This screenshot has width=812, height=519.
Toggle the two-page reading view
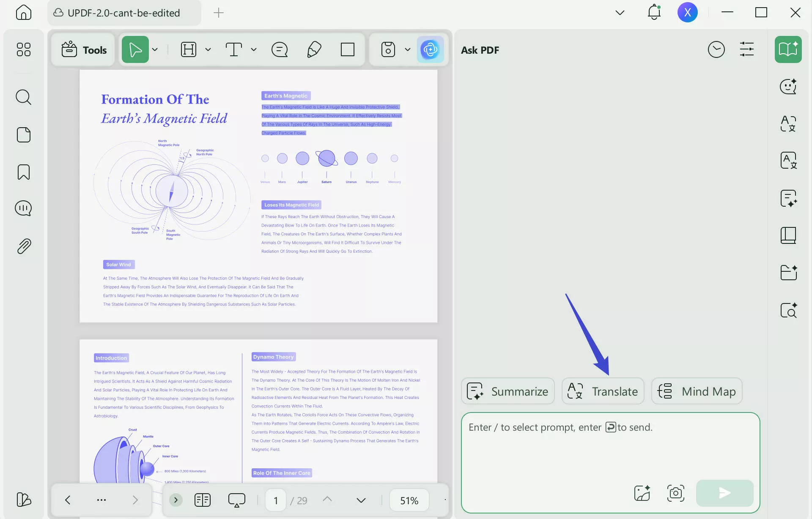pos(203,500)
